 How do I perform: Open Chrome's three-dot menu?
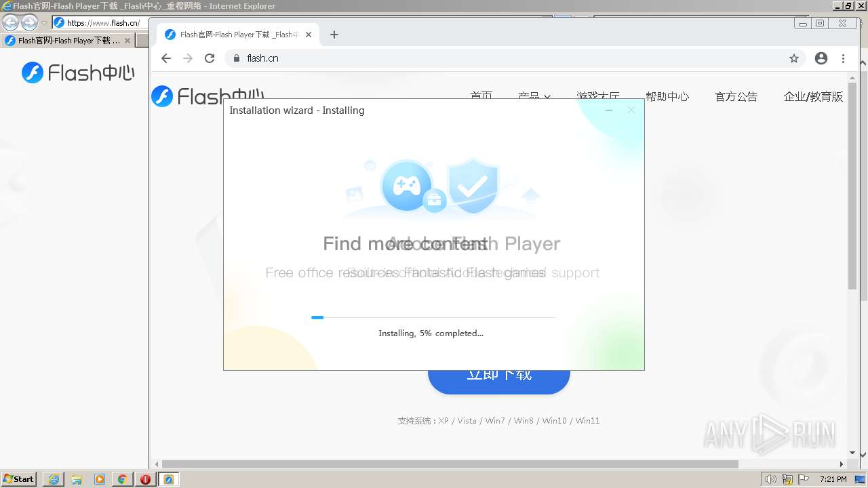[843, 58]
